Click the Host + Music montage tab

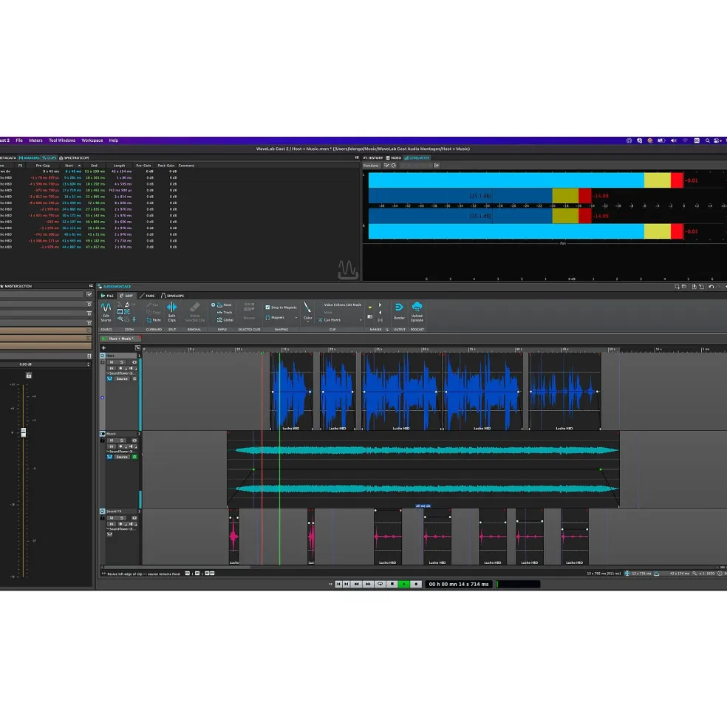click(x=120, y=339)
